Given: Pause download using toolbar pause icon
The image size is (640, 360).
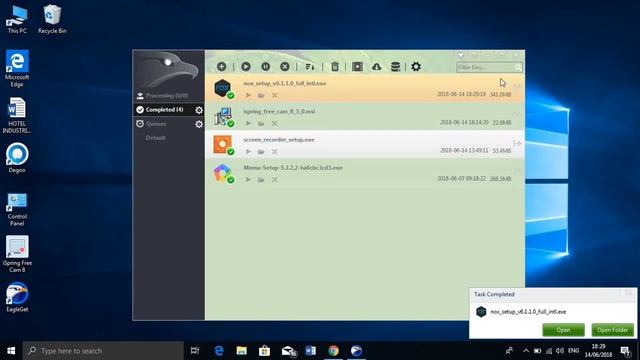Looking at the screenshot, I should [x=265, y=67].
